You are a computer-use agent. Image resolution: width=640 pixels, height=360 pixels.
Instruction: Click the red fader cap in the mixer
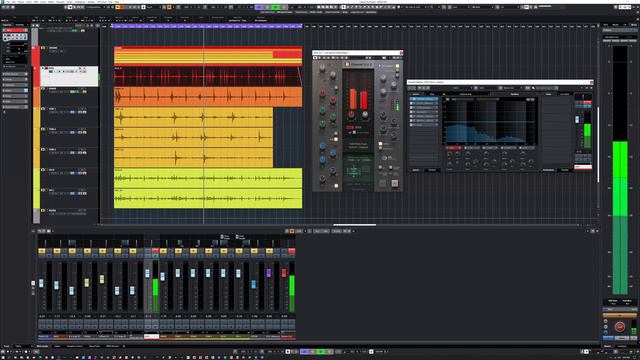tap(284, 273)
